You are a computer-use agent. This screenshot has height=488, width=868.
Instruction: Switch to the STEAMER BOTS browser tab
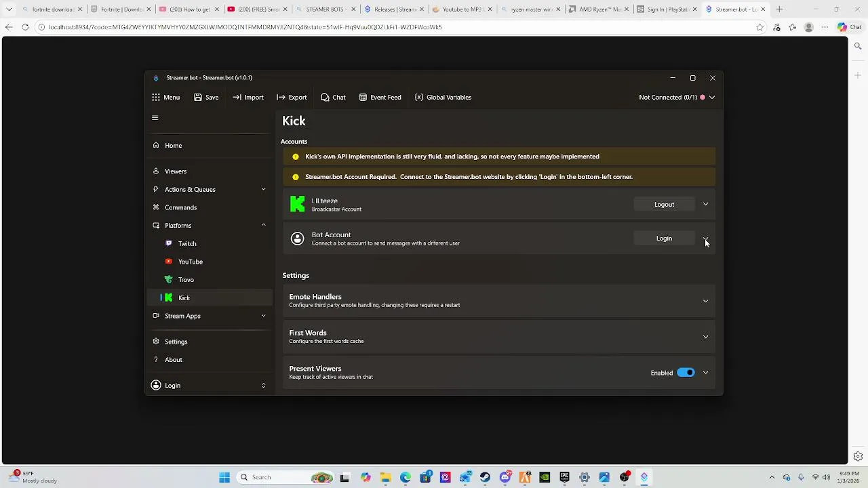pos(325,9)
